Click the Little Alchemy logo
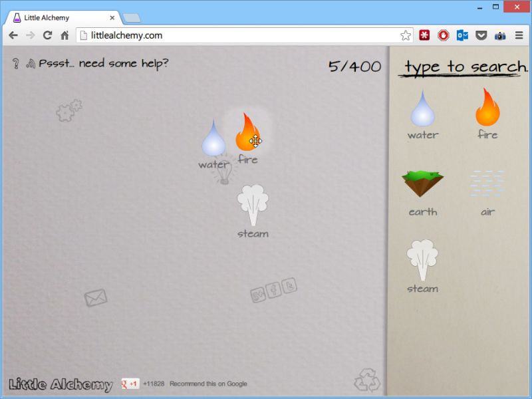532x399 pixels. (61, 384)
